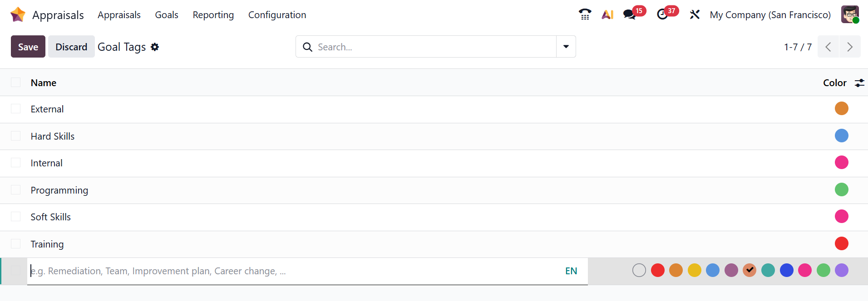Open the Configuration menu

tap(277, 15)
